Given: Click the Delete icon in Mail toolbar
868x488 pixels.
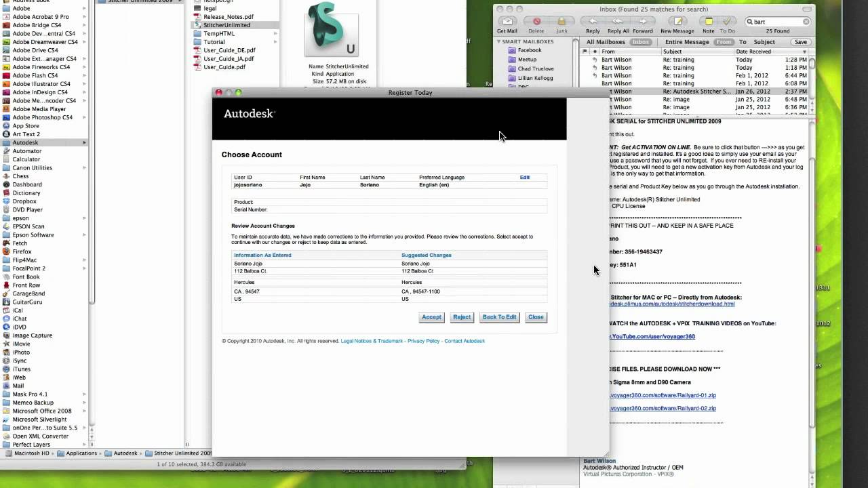Looking at the screenshot, I should pyautogui.click(x=536, y=22).
